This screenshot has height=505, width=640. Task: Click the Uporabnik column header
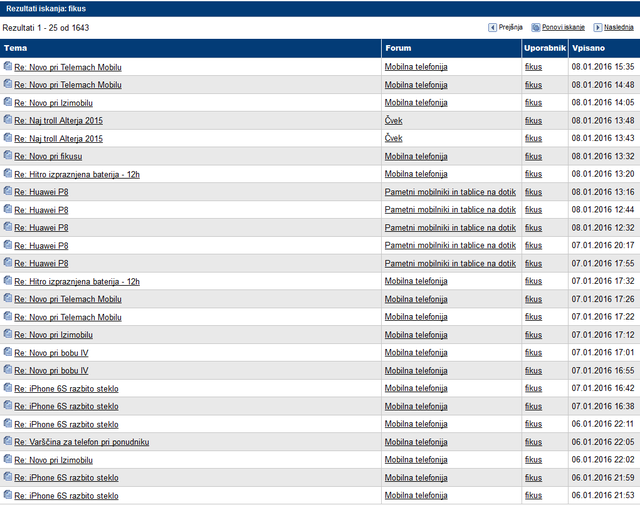545,48
